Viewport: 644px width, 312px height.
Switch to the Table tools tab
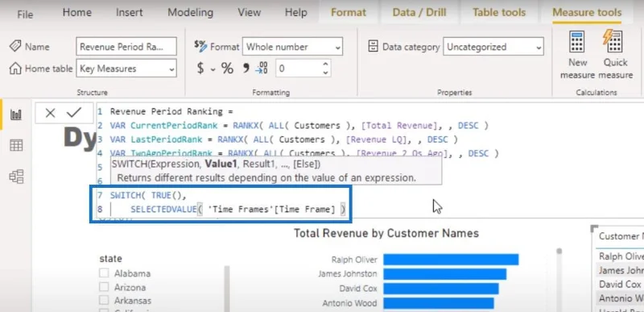coord(499,13)
